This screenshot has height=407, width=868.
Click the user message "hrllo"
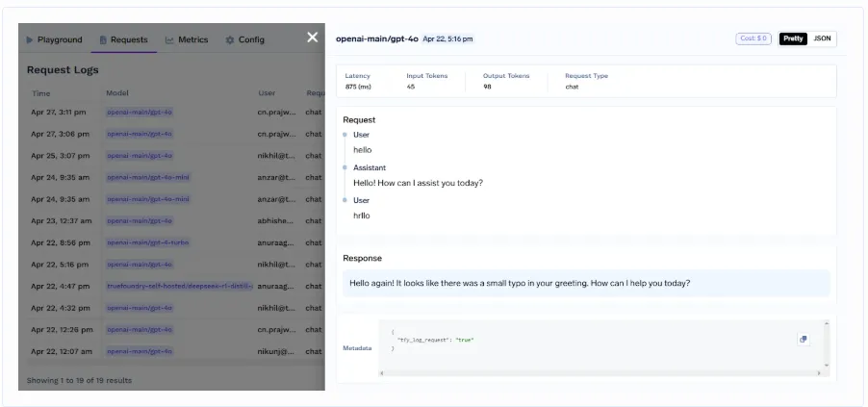(x=362, y=216)
